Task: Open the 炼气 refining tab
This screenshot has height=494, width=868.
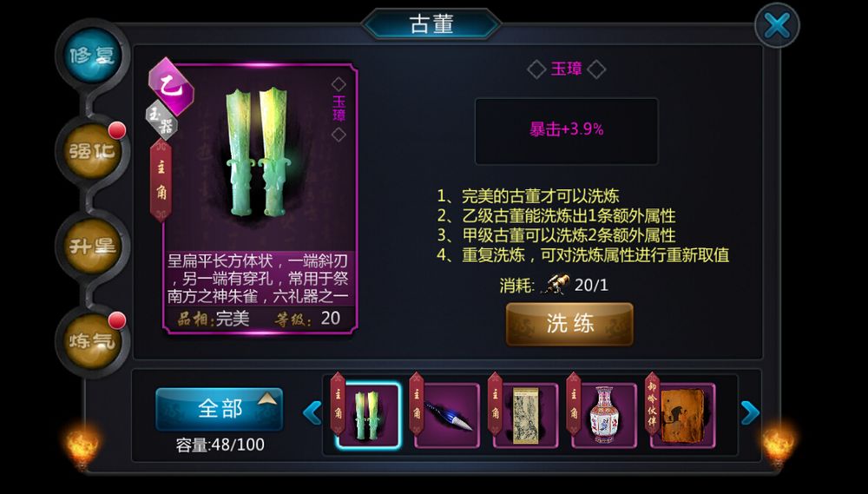Action: point(92,340)
